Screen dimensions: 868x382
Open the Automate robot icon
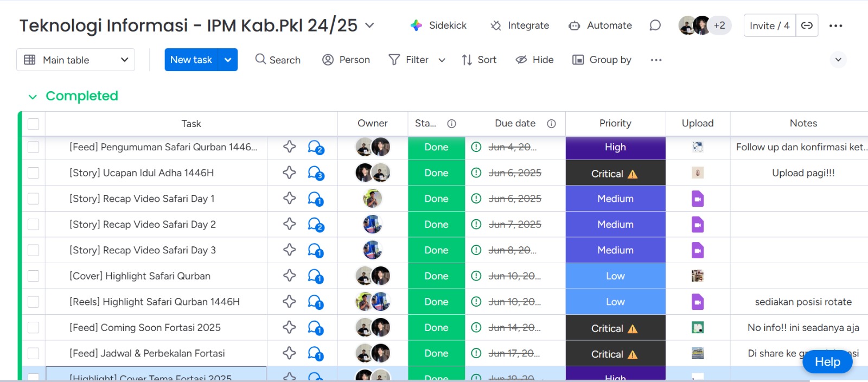(x=574, y=26)
